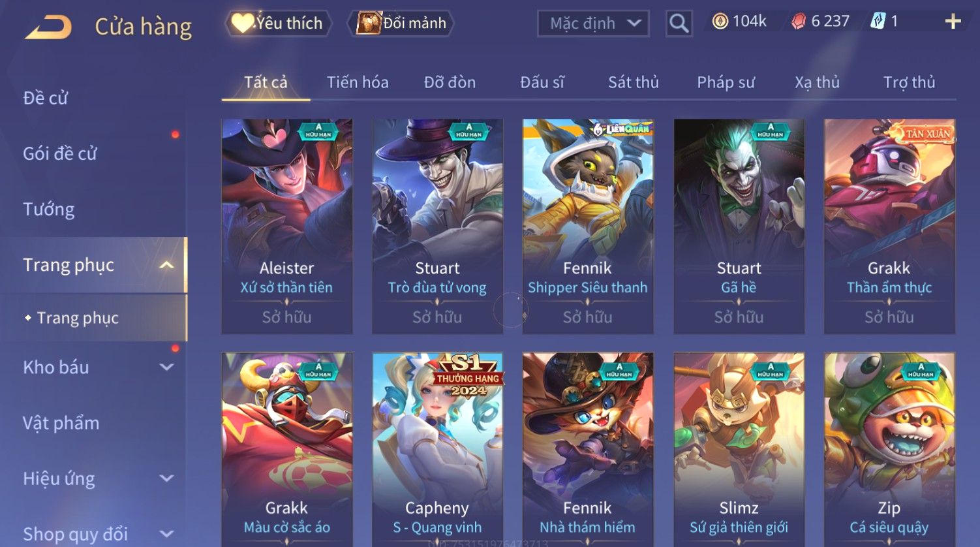
Task: Select the Aleister Xứ sở thần tiên skin
Action: pos(287,227)
